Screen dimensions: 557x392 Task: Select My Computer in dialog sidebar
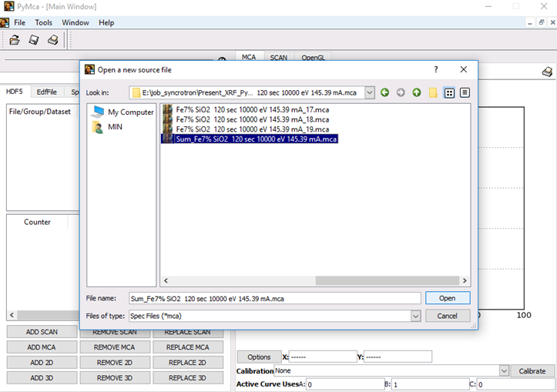(122, 112)
